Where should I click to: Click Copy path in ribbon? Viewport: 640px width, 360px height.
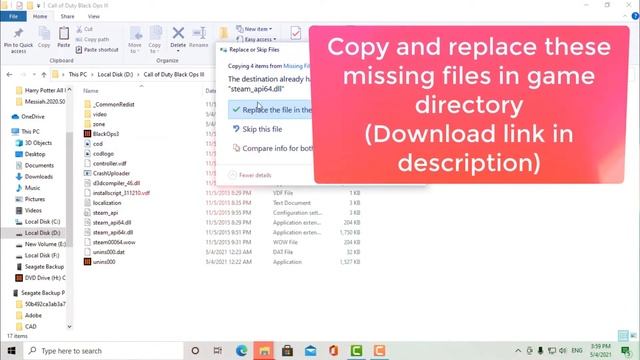click(93, 40)
